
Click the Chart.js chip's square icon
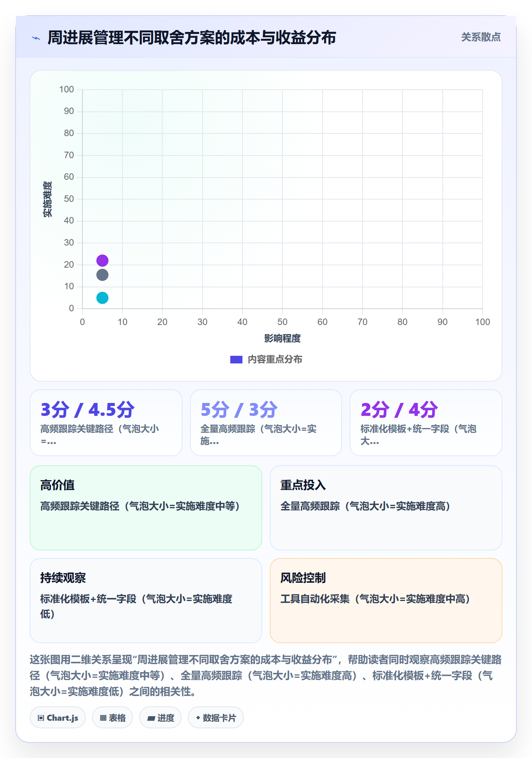[41, 718]
